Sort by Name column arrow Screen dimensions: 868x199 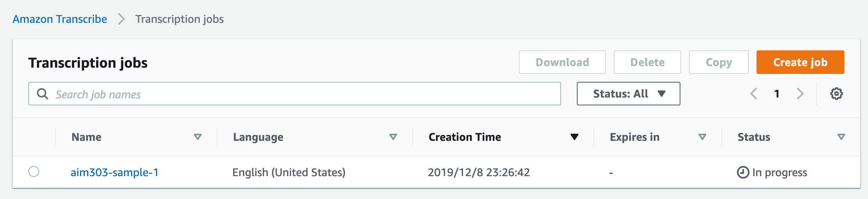click(198, 137)
